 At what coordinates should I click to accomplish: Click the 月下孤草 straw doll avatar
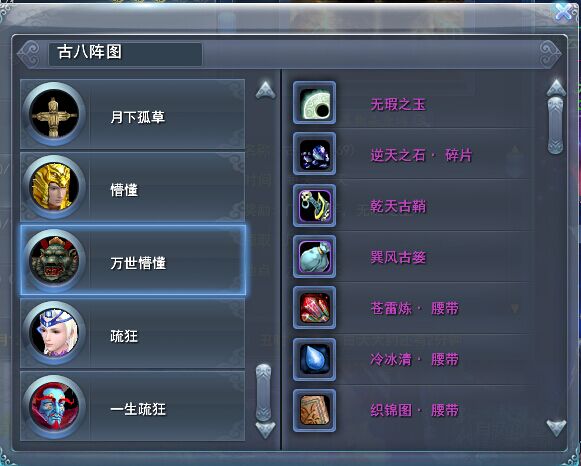[x=54, y=114]
